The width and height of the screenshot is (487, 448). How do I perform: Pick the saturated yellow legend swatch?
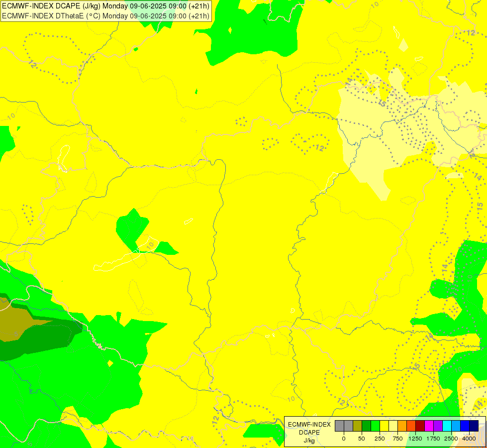(x=384, y=426)
